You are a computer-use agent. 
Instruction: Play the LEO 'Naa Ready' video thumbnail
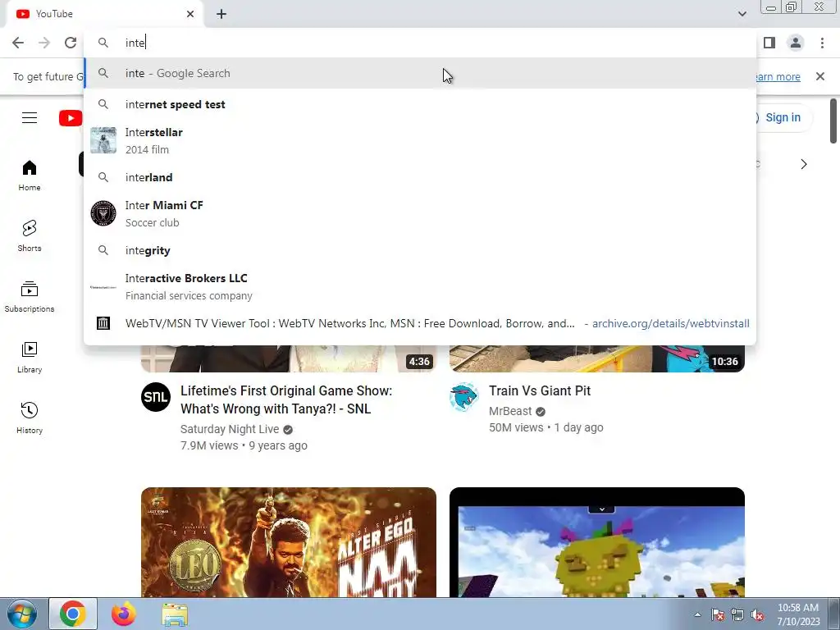click(x=289, y=542)
